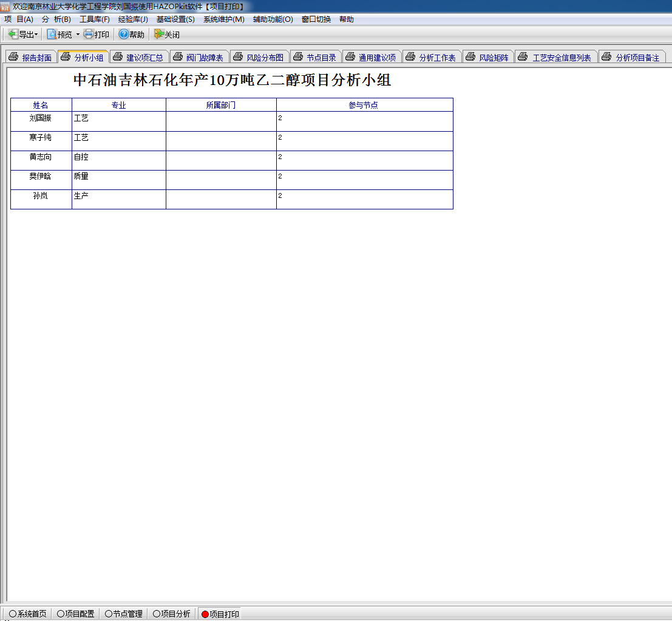Switch to the 建议项汇总 tab

pos(139,58)
